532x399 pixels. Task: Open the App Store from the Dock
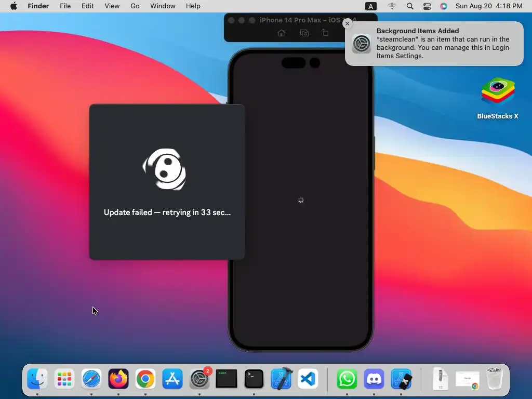pyautogui.click(x=172, y=379)
